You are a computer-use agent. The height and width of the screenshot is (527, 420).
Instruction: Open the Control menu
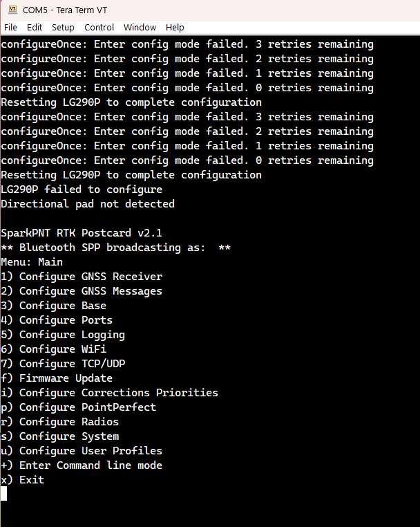[99, 27]
